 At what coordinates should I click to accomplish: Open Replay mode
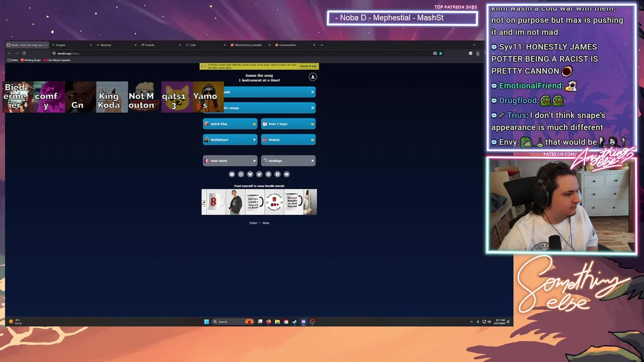pyautogui.click(x=288, y=140)
